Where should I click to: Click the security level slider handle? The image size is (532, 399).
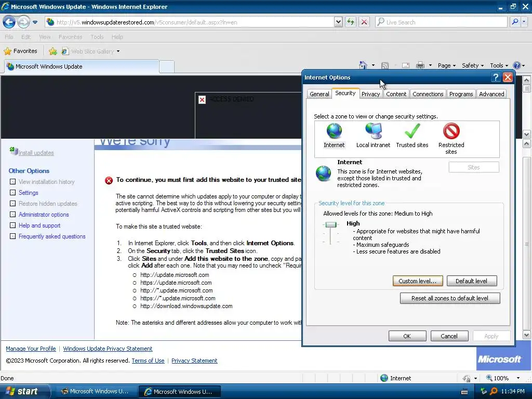pyautogui.click(x=330, y=224)
